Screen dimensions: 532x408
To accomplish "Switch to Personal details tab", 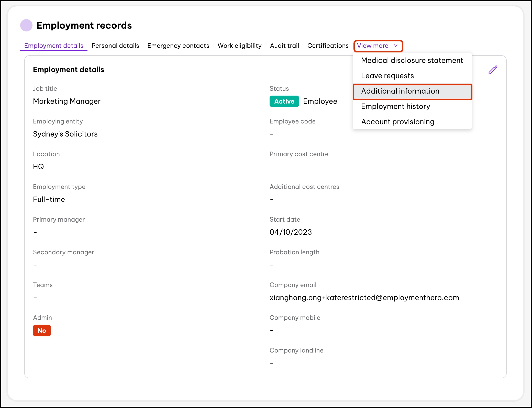I will click(115, 46).
